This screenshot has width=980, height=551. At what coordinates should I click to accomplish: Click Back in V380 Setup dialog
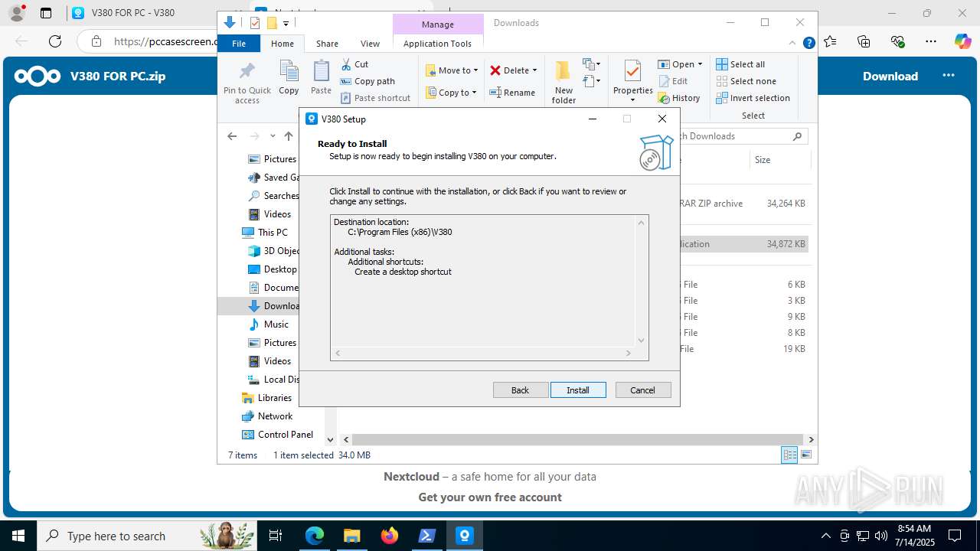pos(521,390)
